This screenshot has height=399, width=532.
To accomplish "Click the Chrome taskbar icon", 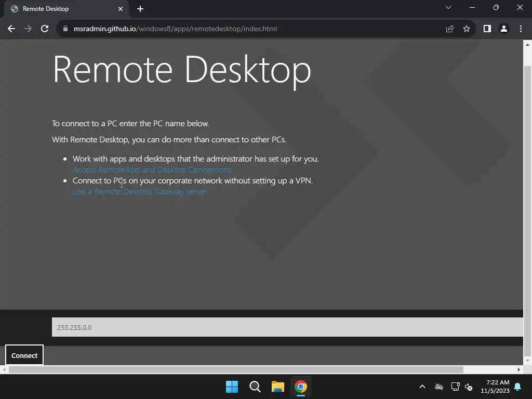I will coord(301,387).
